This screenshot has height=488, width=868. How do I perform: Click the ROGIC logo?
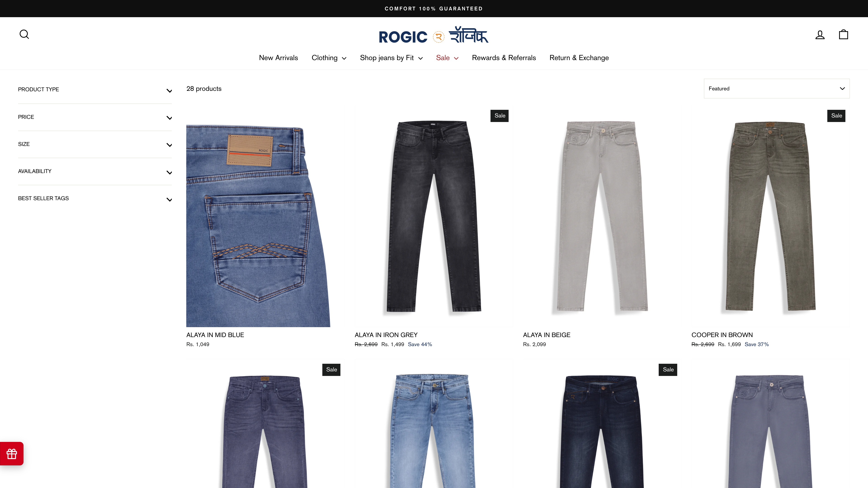pos(434,35)
